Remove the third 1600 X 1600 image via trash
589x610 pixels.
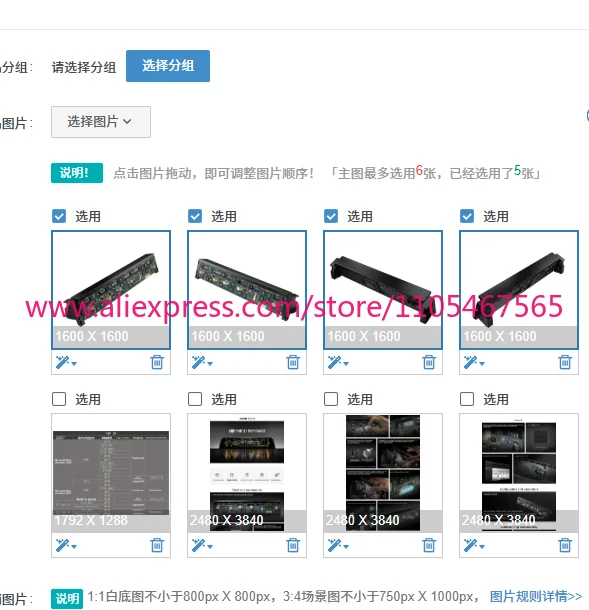(429, 362)
